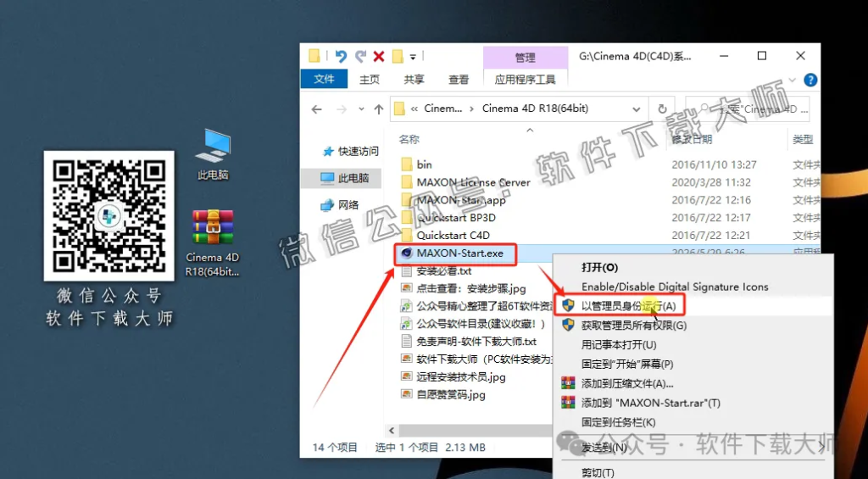
Task: Click the 此电脑 desktop icon
Action: (x=213, y=154)
